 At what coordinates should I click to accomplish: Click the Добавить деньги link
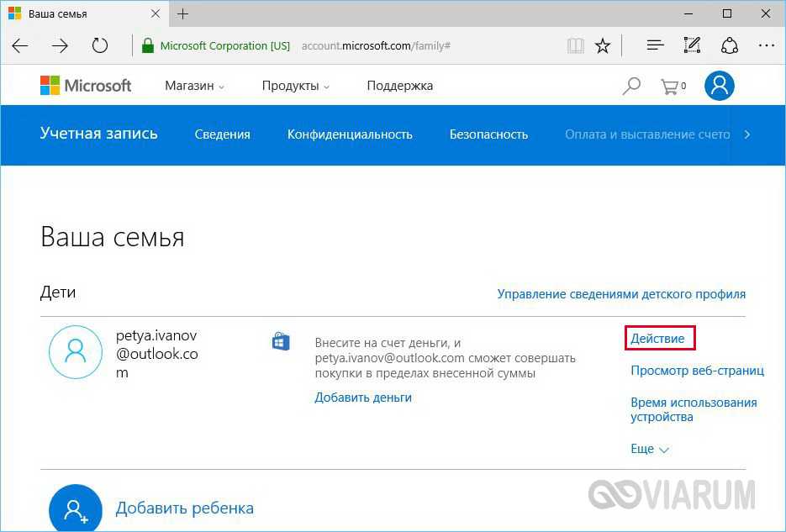point(363,397)
